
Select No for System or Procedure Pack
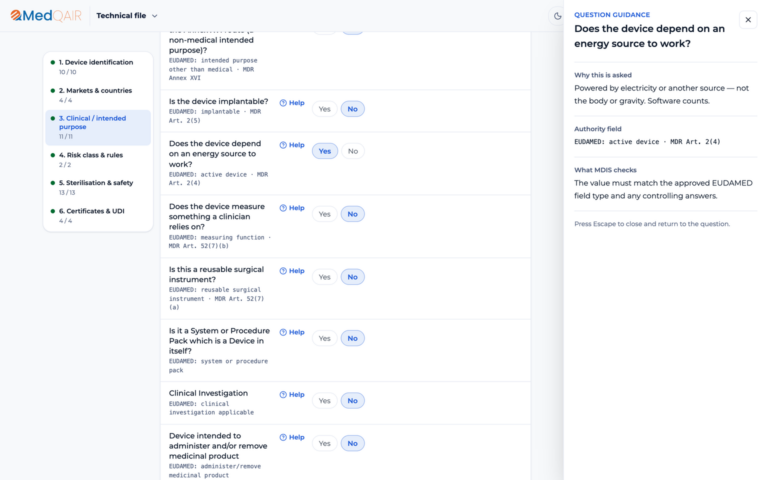(x=353, y=338)
